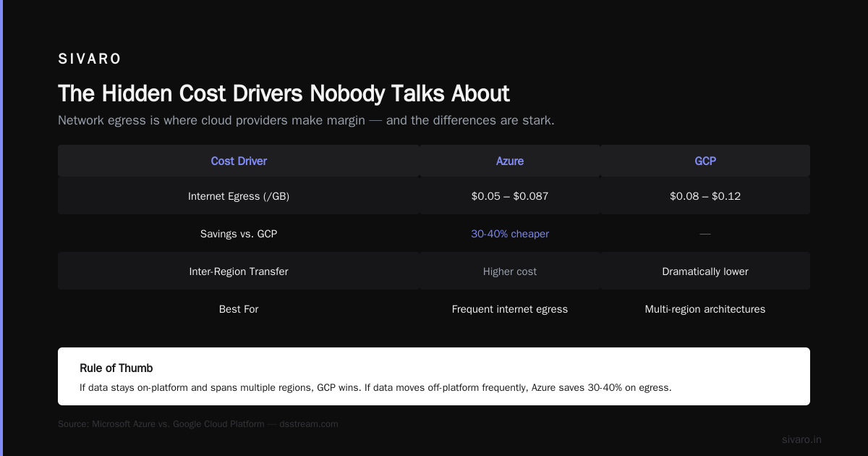Click the Savings vs. GCP row label
This screenshot has width=868, height=456.
point(239,234)
